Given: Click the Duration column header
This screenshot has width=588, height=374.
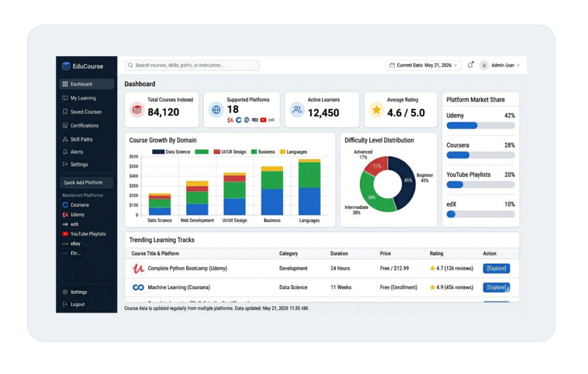Looking at the screenshot, I should pyautogui.click(x=339, y=254).
